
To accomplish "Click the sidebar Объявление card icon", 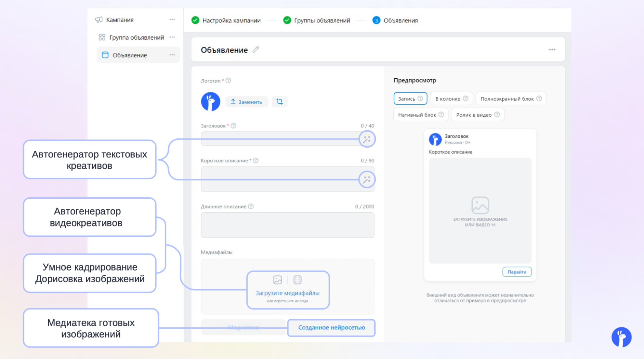I will tap(105, 55).
